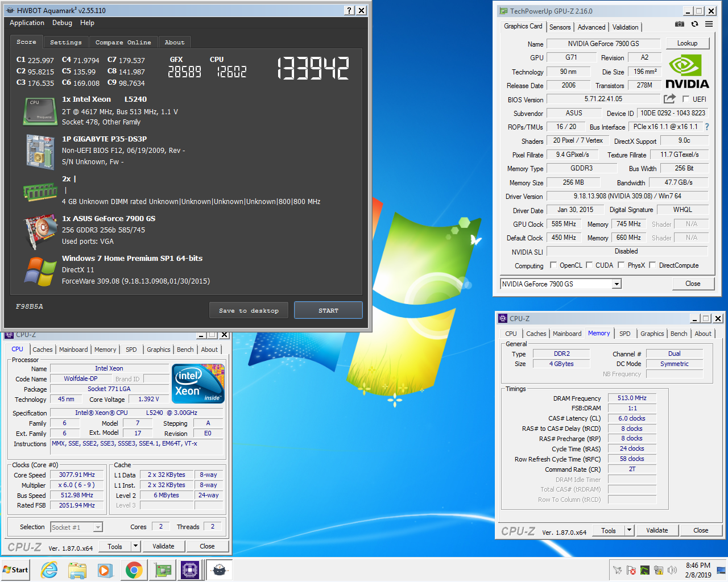Click the Show desktop strip on taskbar
This screenshot has height=582, width=728.
coord(722,569)
